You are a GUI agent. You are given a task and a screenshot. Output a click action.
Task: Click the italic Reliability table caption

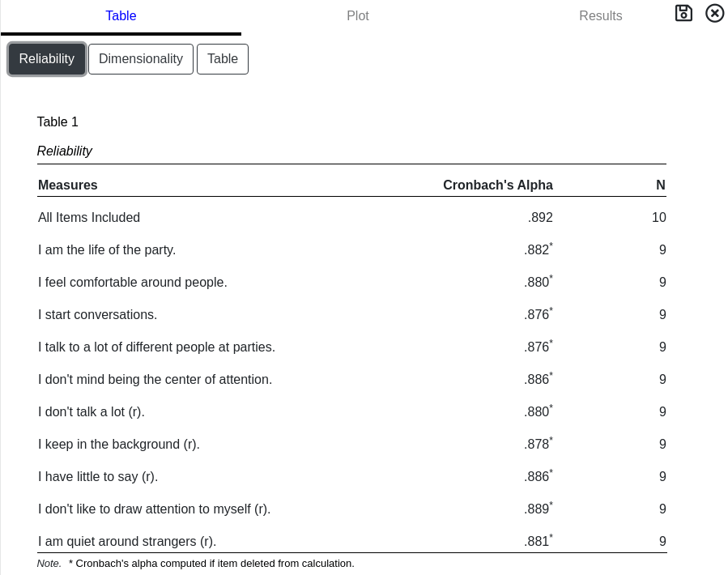(65, 151)
